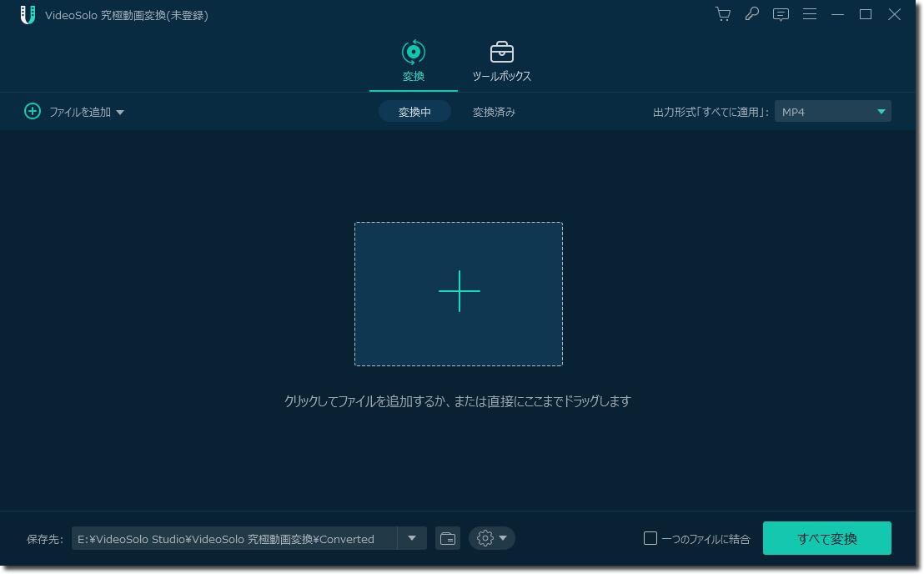Open registration via the key icon
This screenshot has height=574, width=924.
pyautogui.click(x=751, y=14)
